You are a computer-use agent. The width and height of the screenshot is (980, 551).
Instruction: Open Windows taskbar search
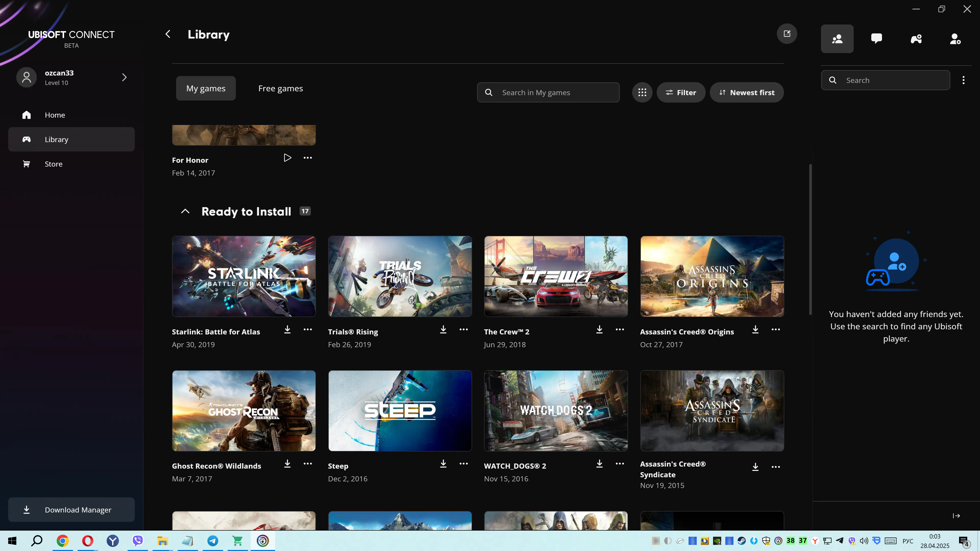pos(37,541)
